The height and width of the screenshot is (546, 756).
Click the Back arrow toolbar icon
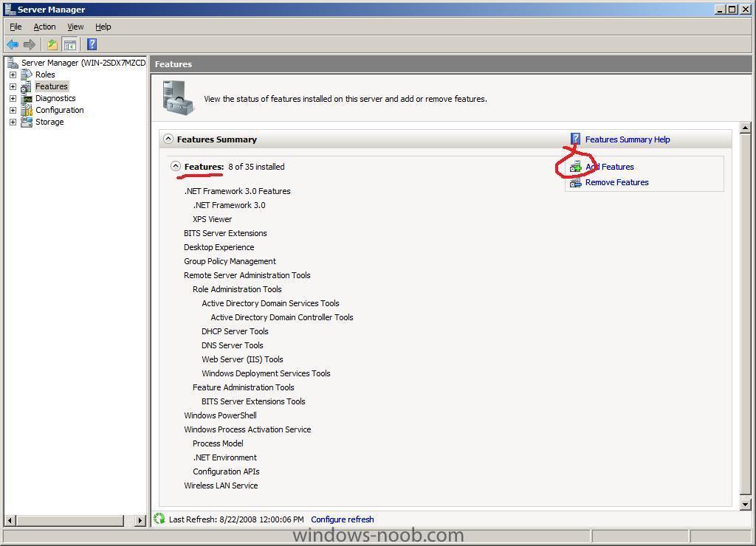click(13, 45)
